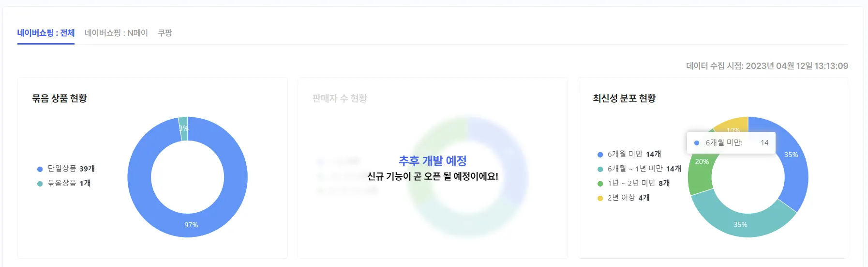Viewport: 868px width, 267px height.
Task: Click the blue dot beside 단일상품
Action: (40, 169)
